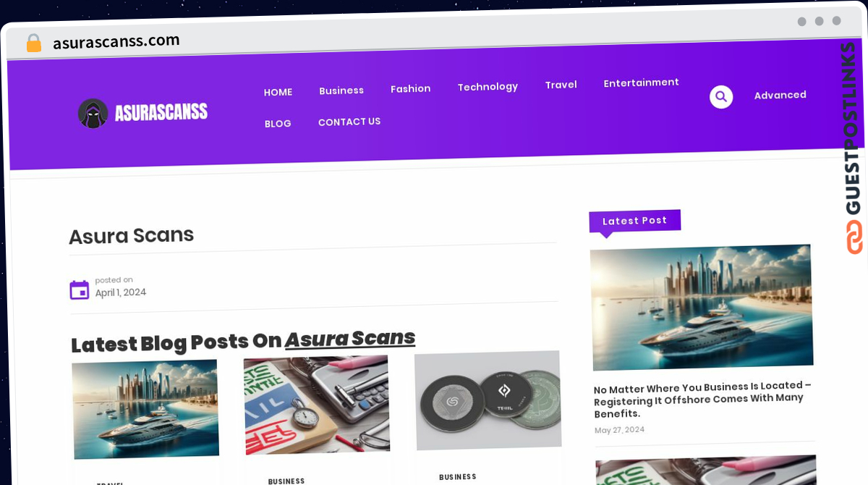
Task: Open the HOME menu item
Action: 278,93
